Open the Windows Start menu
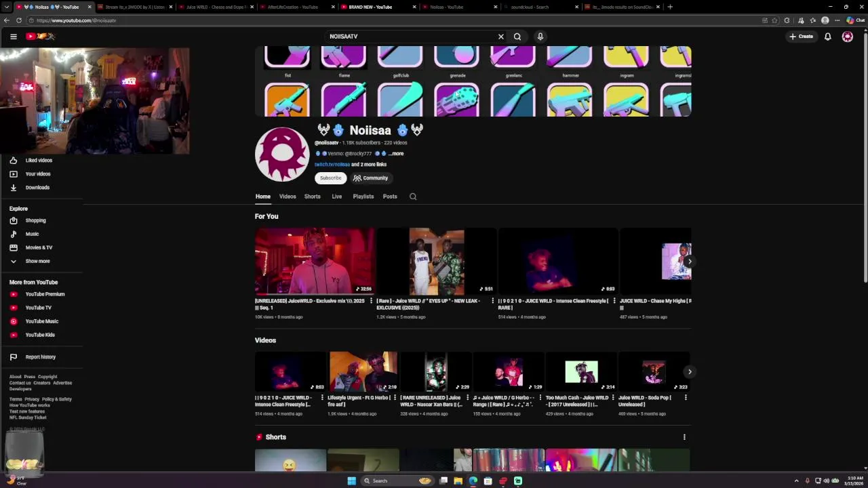 (351, 481)
